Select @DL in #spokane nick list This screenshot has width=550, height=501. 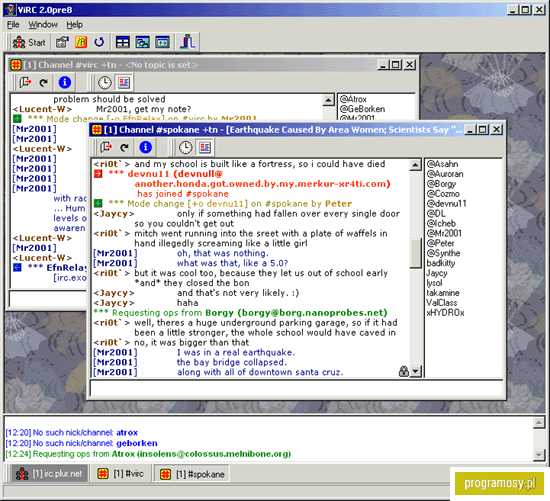(x=436, y=214)
